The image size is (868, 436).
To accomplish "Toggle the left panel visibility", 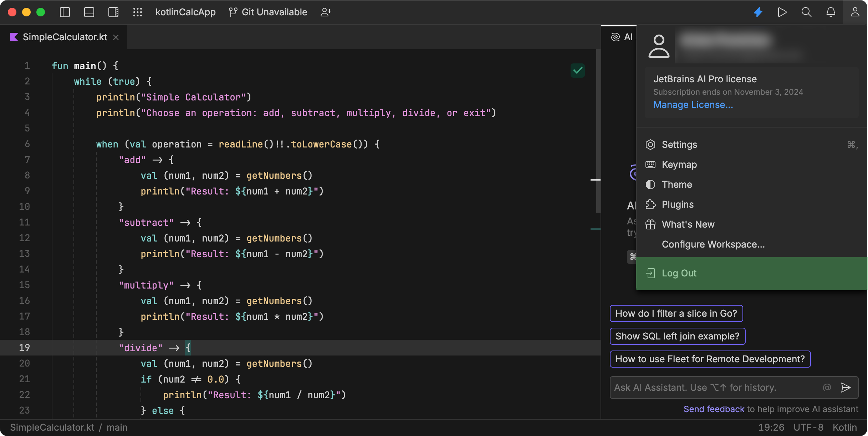I will click(x=65, y=12).
